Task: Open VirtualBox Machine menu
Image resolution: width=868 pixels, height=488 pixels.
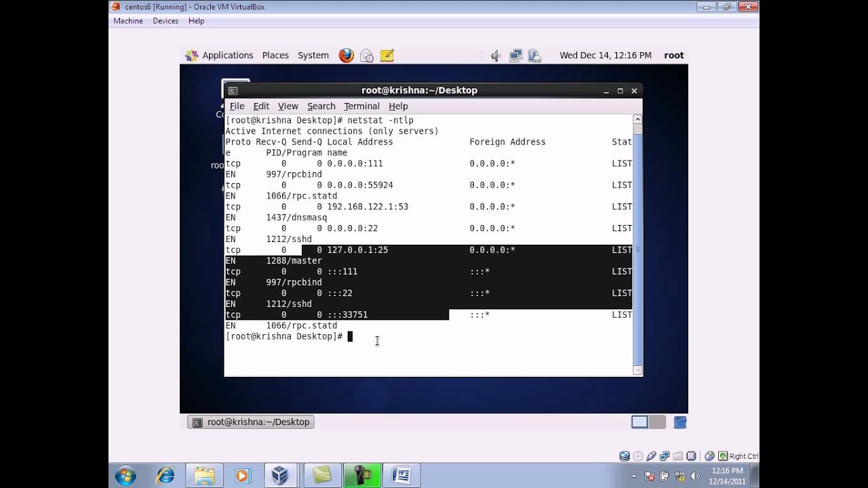Action: click(x=128, y=21)
